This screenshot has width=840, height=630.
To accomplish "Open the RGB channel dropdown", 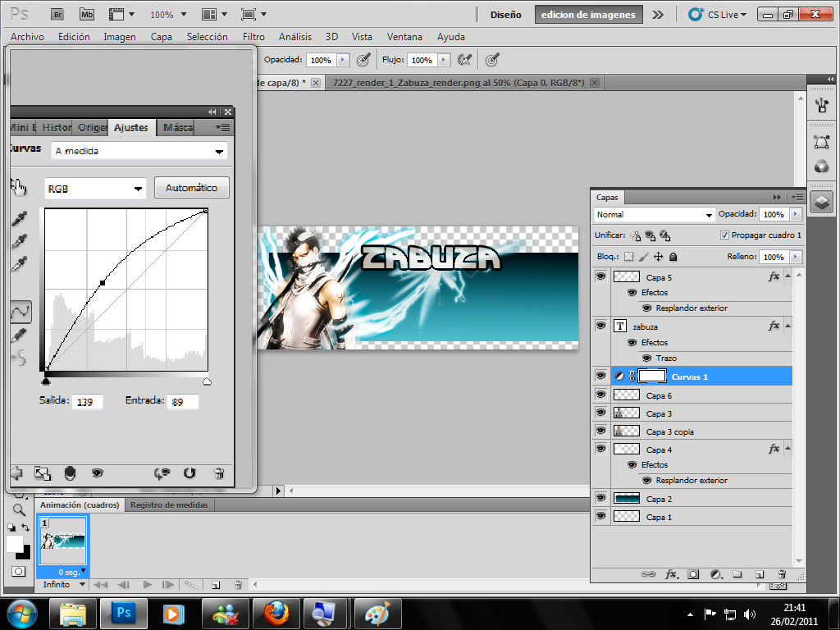I will 95,189.
